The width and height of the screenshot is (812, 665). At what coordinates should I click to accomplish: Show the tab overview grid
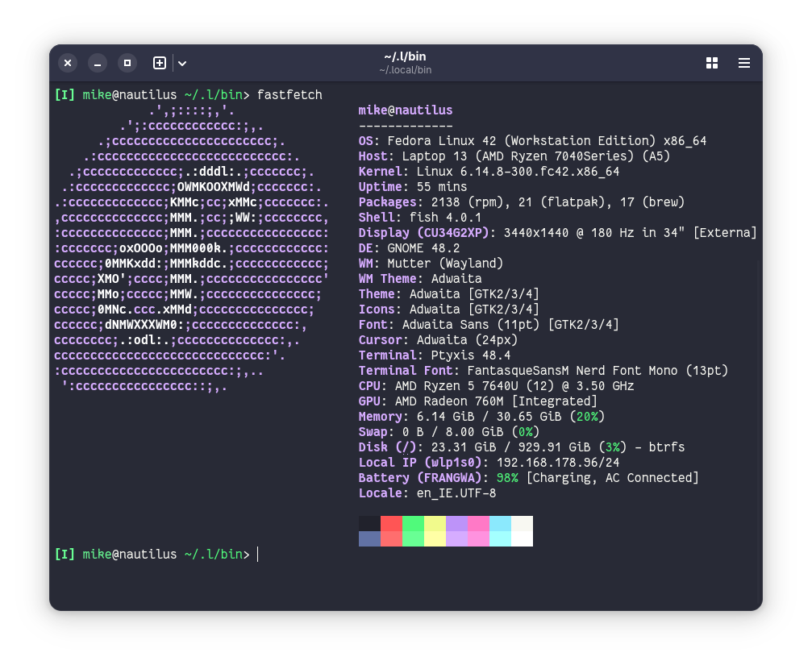[712, 63]
